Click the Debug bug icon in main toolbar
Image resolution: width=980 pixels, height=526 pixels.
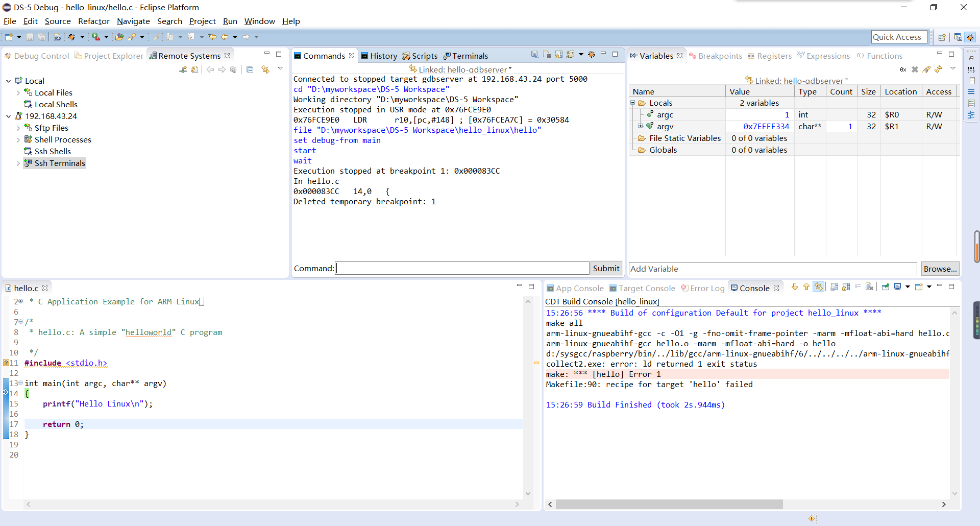72,37
